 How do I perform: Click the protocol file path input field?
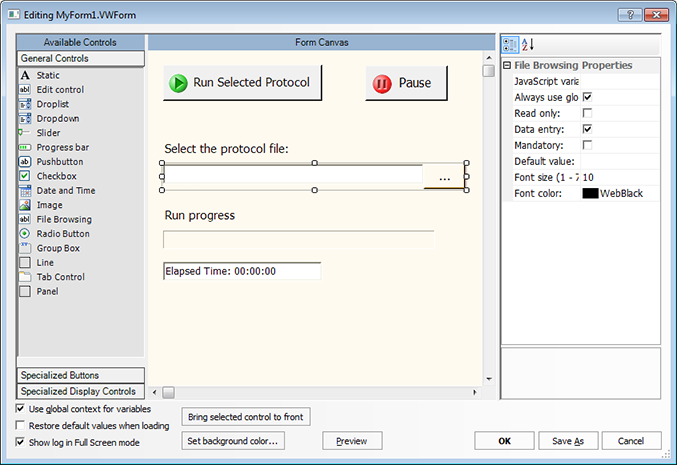tap(293, 176)
